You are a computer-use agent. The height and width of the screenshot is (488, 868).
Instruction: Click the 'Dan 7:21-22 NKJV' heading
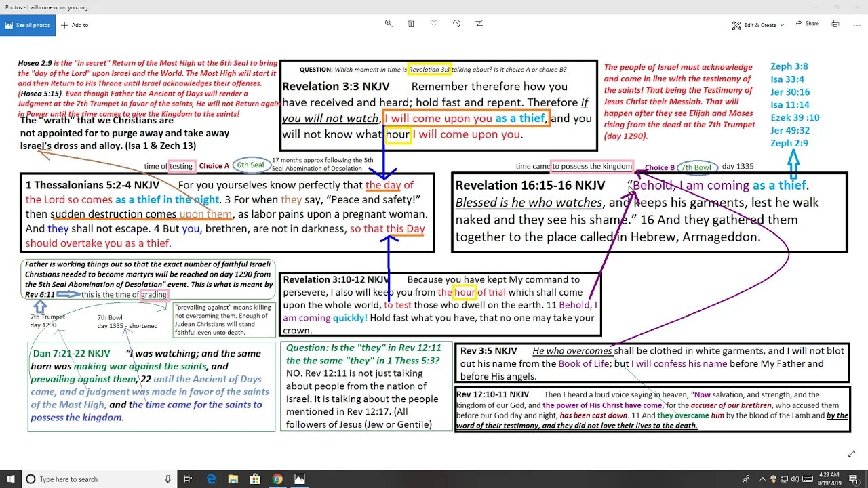[x=71, y=354]
